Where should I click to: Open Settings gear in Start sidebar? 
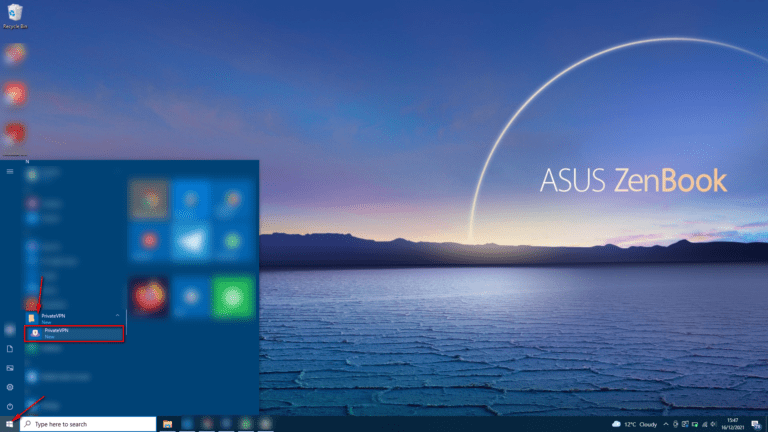(x=10, y=387)
